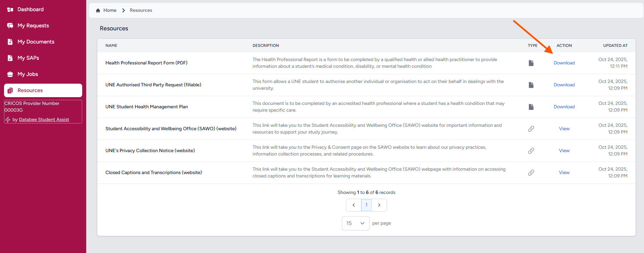The height and width of the screenshot is (253, 644).
Task: Click the DESCRIPTION column header
Action: click(x=266, y=46)
